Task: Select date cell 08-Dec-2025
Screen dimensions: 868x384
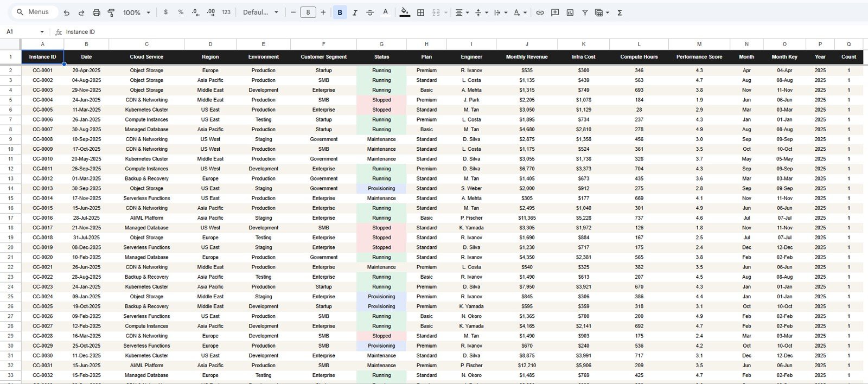Action: (x=86, y=247)
